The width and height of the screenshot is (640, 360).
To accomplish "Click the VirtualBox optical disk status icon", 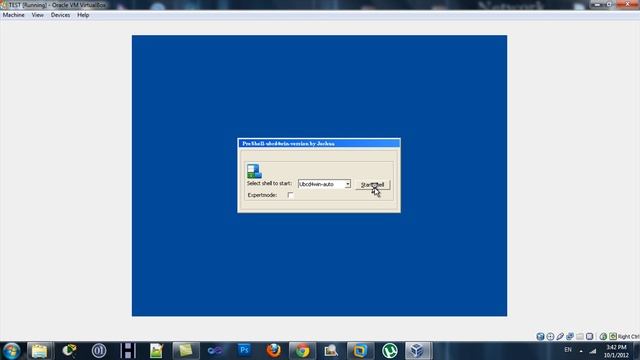I will coord(550,336).
